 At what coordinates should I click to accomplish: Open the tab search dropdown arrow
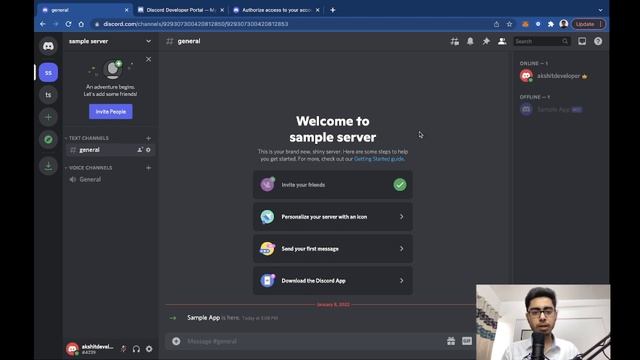(600, 10)
